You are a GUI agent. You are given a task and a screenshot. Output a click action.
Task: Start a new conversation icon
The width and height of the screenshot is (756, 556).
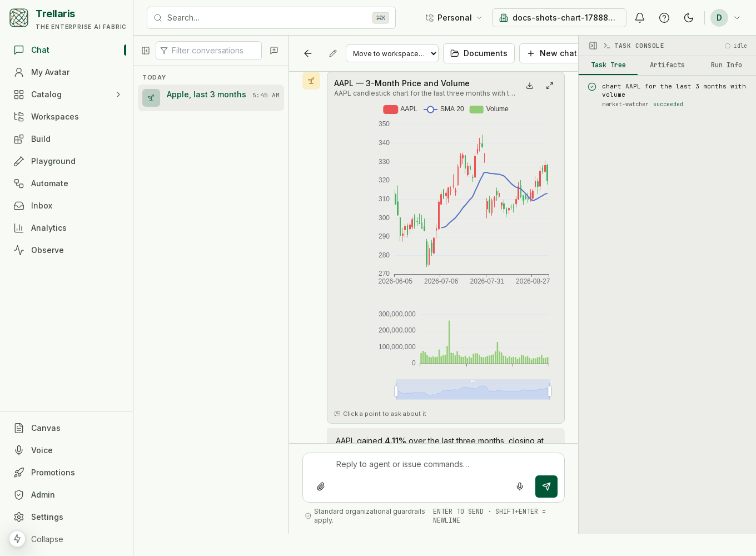click(x=274, y=51)
